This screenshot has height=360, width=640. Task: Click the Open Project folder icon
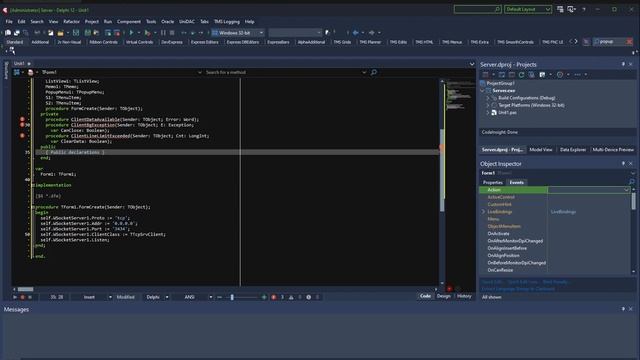pyautogui.click(x=60, y=33)
